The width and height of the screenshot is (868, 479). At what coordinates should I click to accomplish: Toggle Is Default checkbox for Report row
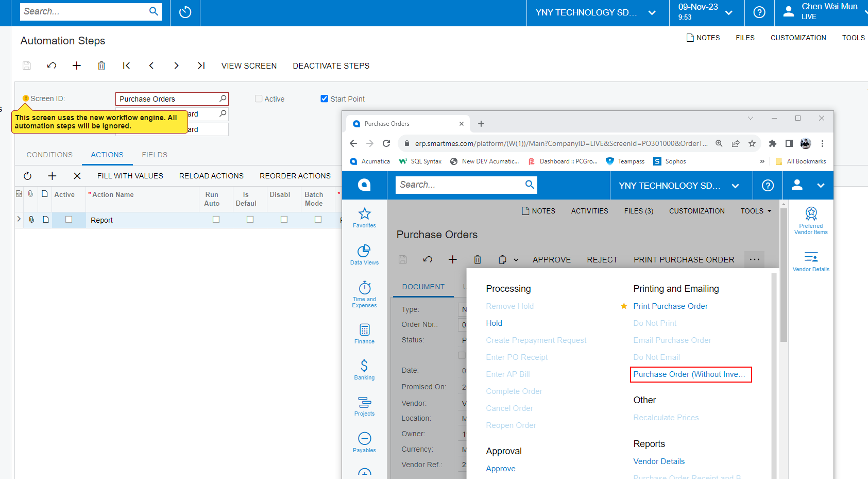pyautogui.click(x=250, y=219)
